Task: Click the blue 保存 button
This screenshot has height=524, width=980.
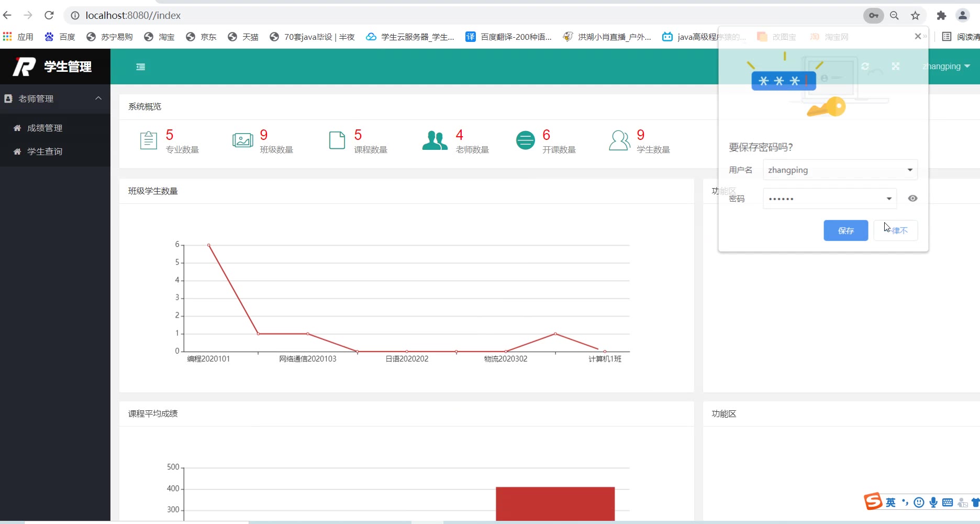Action: (x=845, y=231)
